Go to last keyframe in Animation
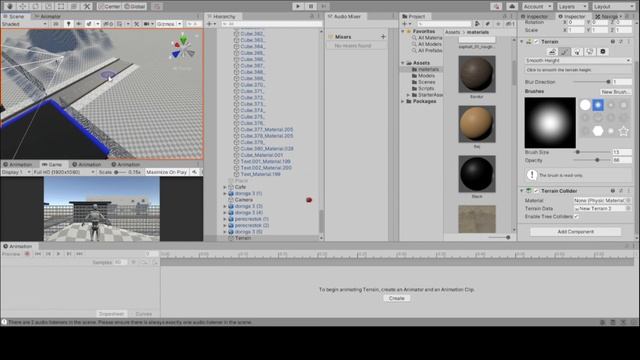The width and height of the screenshot is (640, 360). coord(79,254)
